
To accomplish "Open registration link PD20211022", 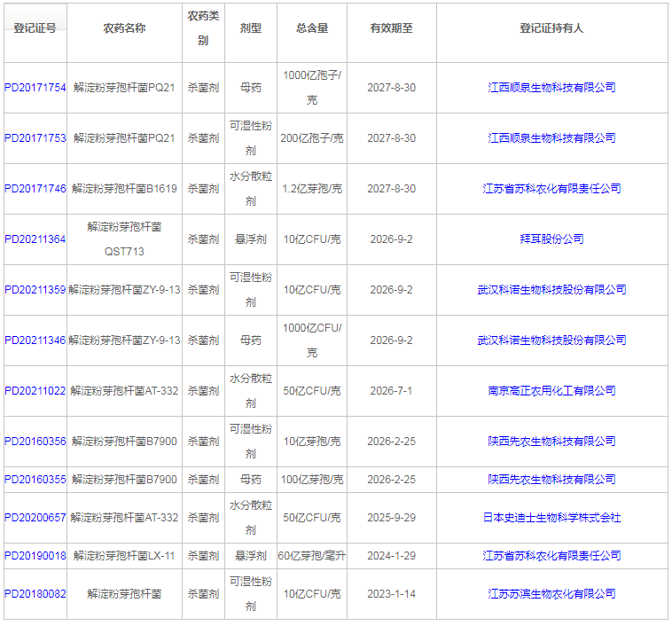I will tap(35, 391).
